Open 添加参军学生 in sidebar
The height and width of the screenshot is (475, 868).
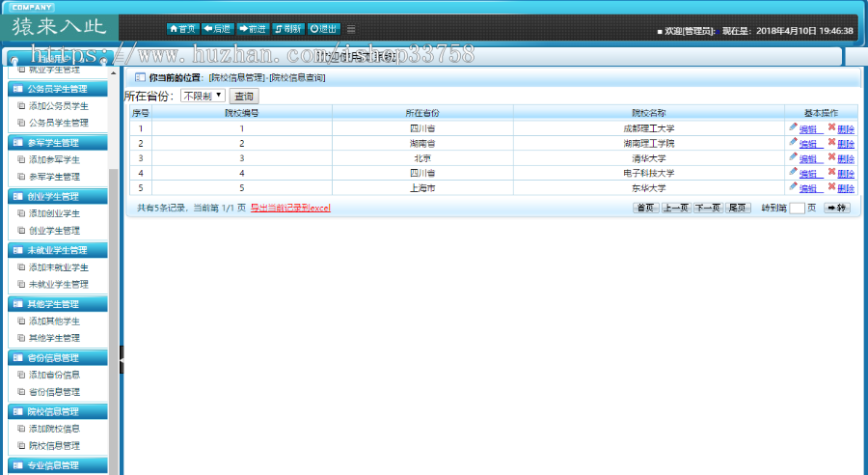click(x=54, y=159)
